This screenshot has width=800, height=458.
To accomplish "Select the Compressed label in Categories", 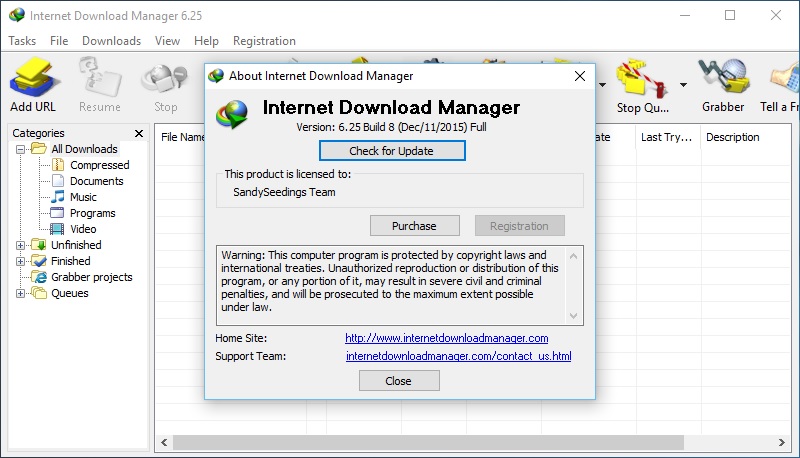I will coord(99,165).
